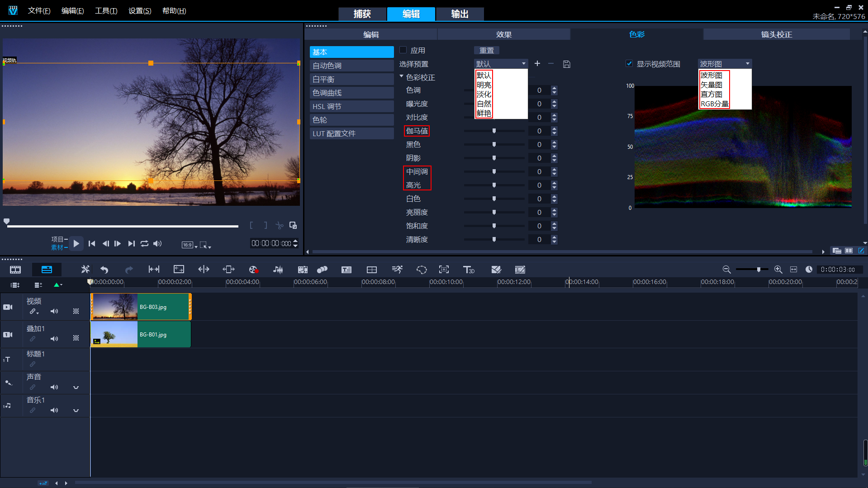
Task: Select the BG-B03.jpg clip
Action: [141, 307]
